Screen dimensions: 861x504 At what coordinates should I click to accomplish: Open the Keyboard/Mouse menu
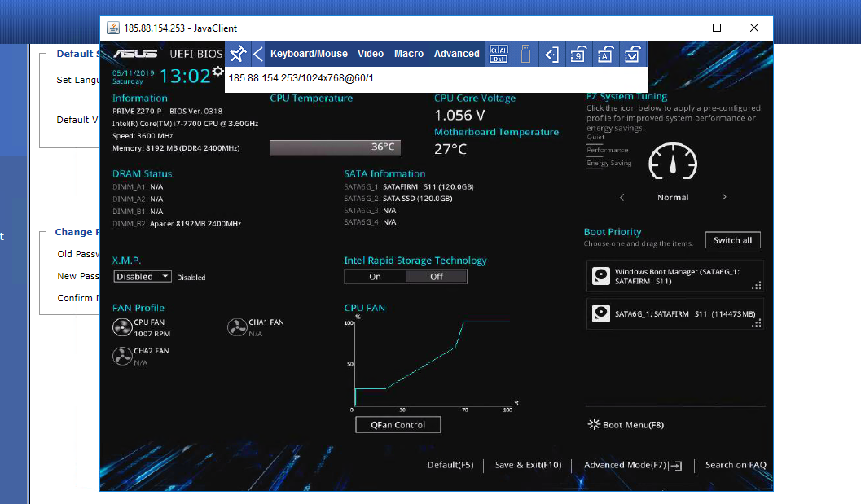pyautogui.click(x=309, y=54)
